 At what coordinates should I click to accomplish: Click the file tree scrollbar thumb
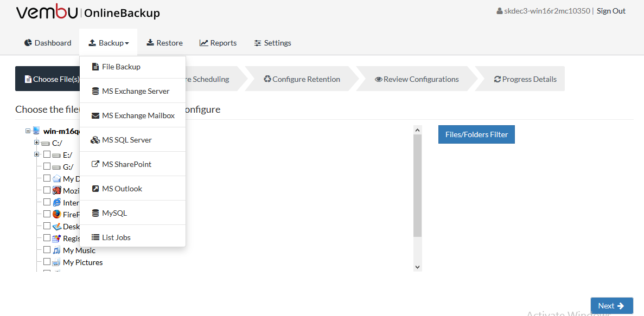[x=418, y=185]
